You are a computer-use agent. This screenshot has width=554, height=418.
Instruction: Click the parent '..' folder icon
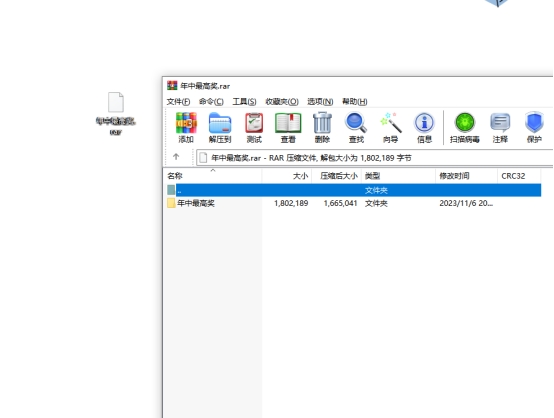(x=171, y=190)
